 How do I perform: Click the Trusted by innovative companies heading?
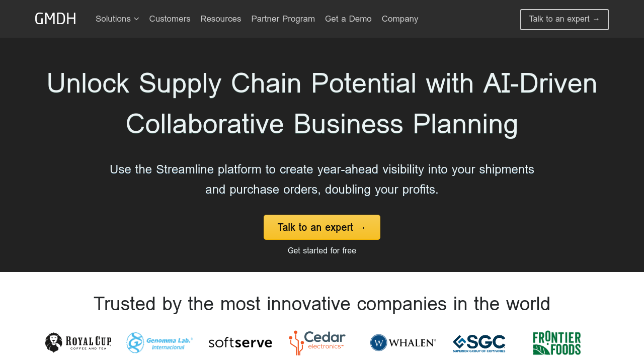322,304
